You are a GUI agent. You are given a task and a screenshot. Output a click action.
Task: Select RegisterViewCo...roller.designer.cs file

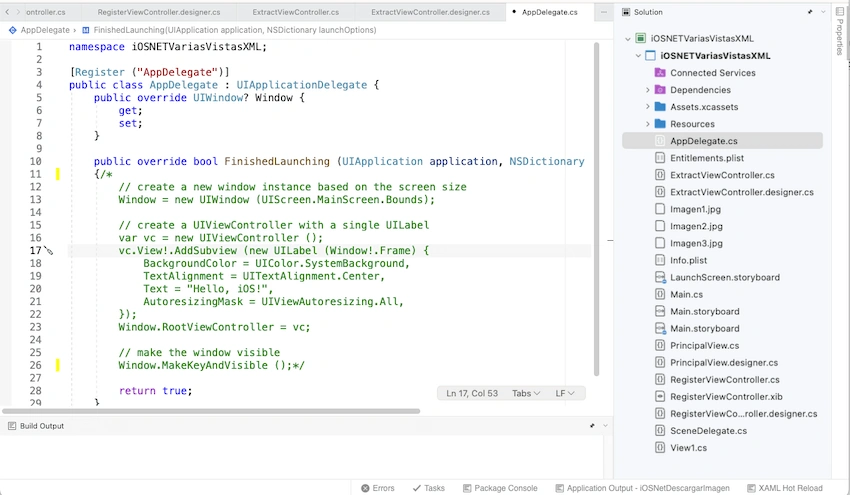(744, 414)
